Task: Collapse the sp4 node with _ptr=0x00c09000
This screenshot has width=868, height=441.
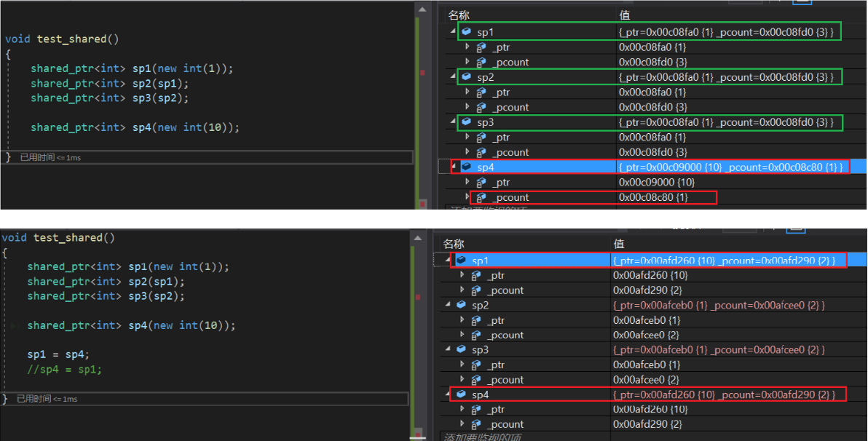Action: 454,166
